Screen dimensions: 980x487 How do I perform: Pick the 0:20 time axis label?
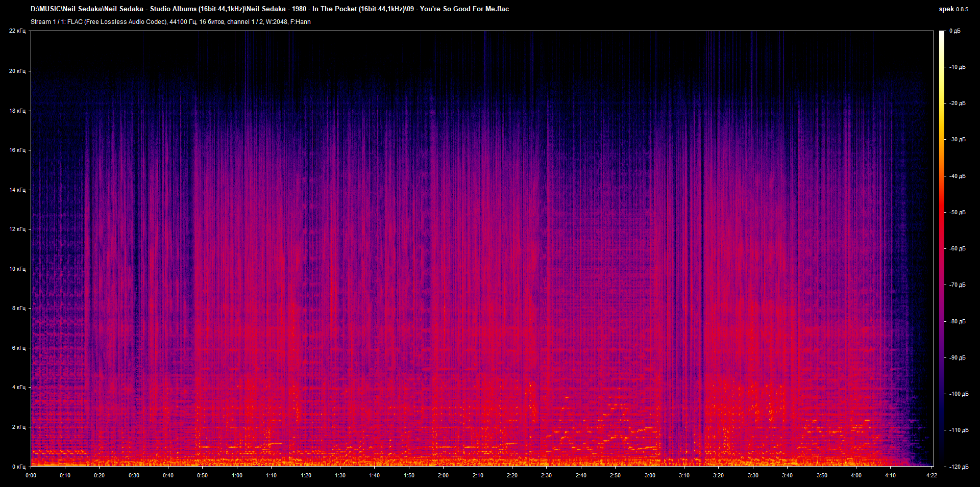pos(99,475)
